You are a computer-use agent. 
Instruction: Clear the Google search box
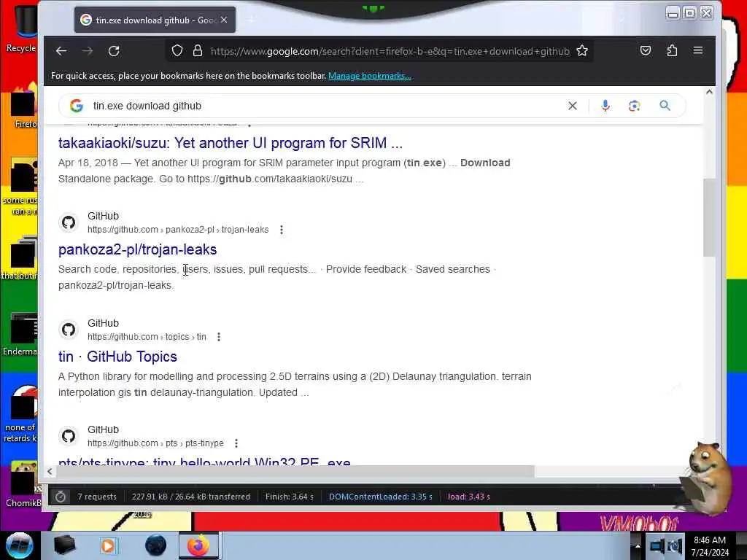pos(573,106)
